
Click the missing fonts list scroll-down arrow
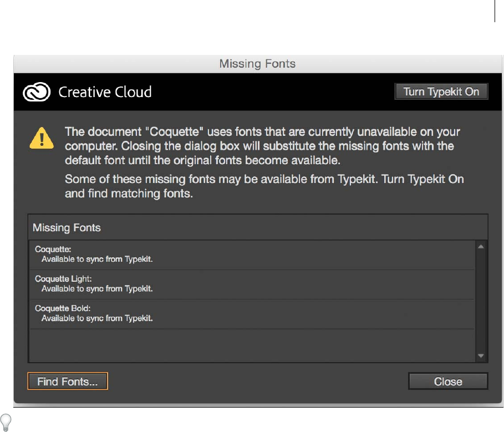pos(481,356)
